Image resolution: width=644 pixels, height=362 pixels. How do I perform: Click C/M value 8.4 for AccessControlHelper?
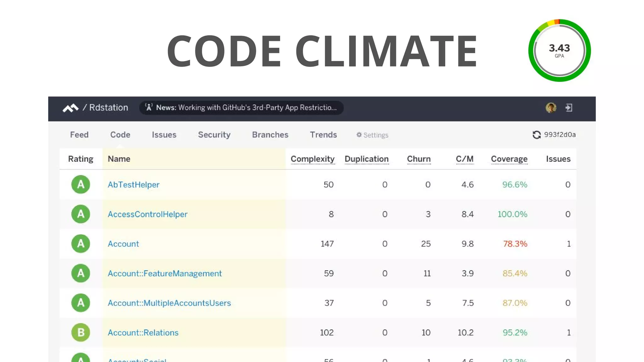468,214
